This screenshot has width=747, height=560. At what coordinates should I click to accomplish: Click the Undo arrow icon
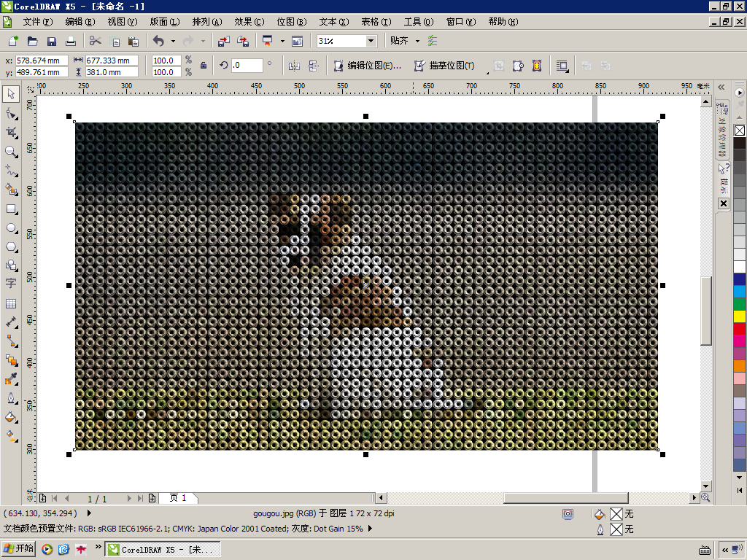click(158, 42)
